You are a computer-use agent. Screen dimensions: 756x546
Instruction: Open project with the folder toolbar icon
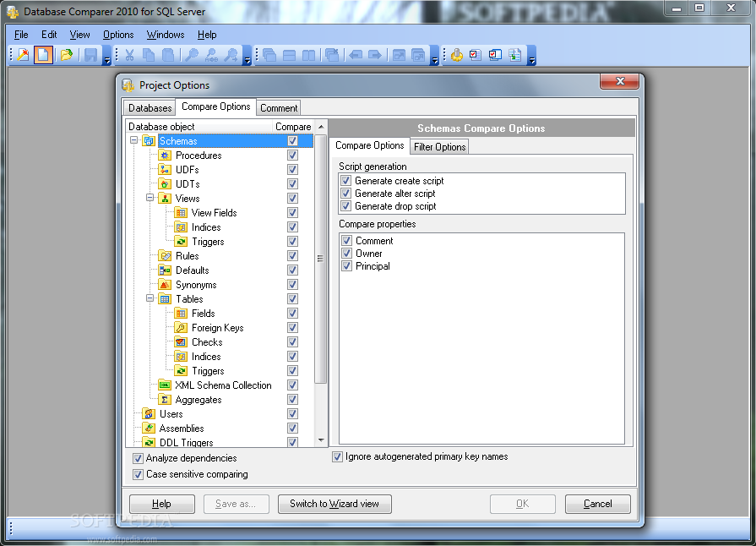67,55
